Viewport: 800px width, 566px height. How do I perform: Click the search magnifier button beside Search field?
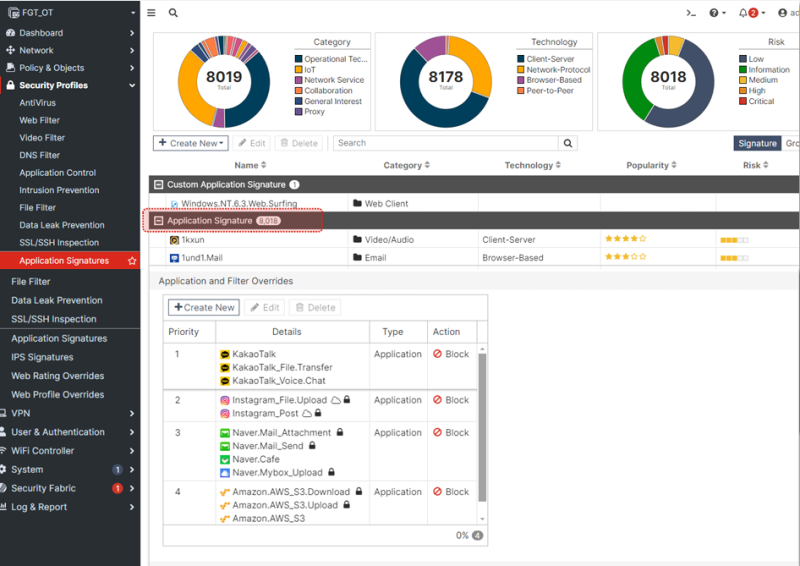[568, 143]
